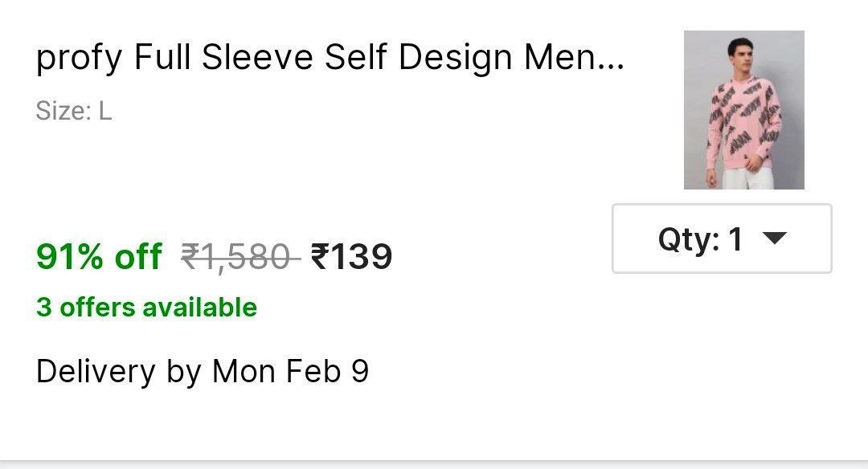View the 3 offers available

point(146,308)
